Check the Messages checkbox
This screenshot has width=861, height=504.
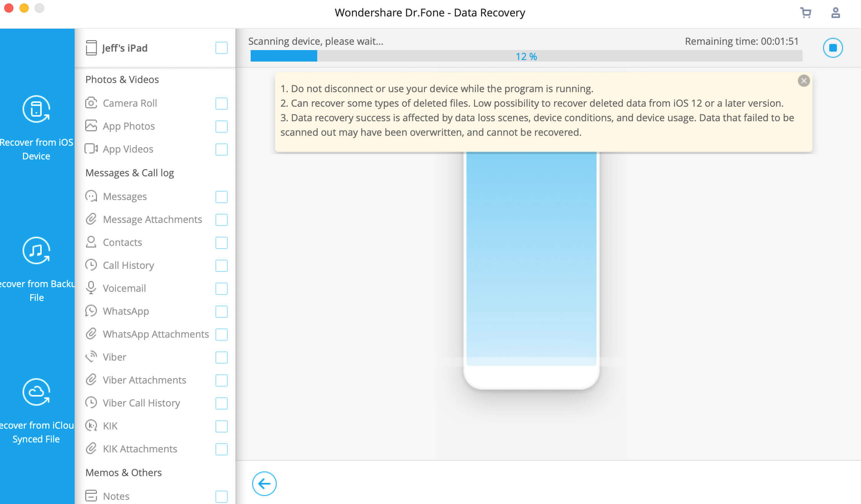[221, 197]
